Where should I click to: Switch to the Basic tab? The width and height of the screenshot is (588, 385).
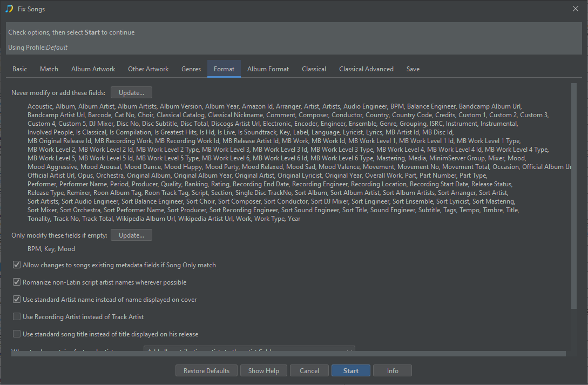[x=20, y=69]
